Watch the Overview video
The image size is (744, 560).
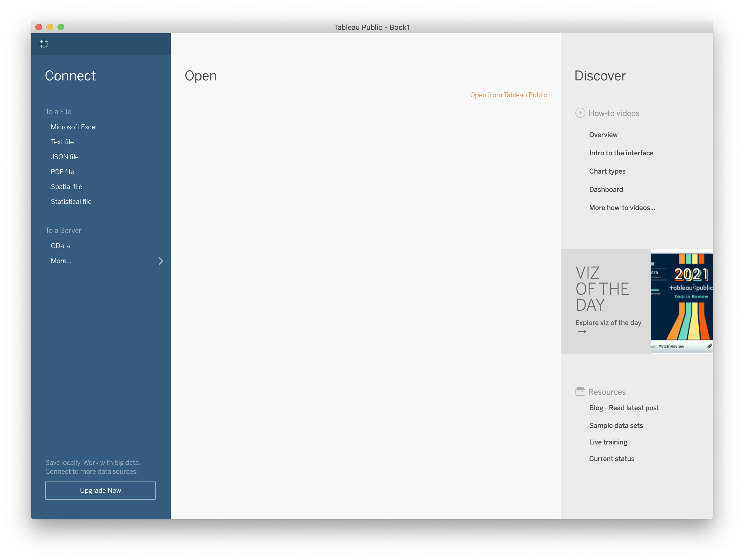pos(603,135)
